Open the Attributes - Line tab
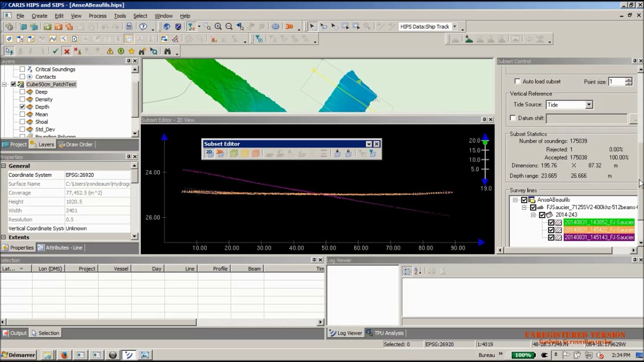 (x=60, y=247)
